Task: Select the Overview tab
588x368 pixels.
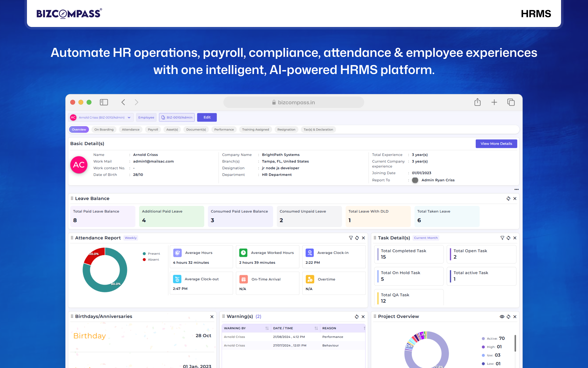Action: click(x=79, y=129)
